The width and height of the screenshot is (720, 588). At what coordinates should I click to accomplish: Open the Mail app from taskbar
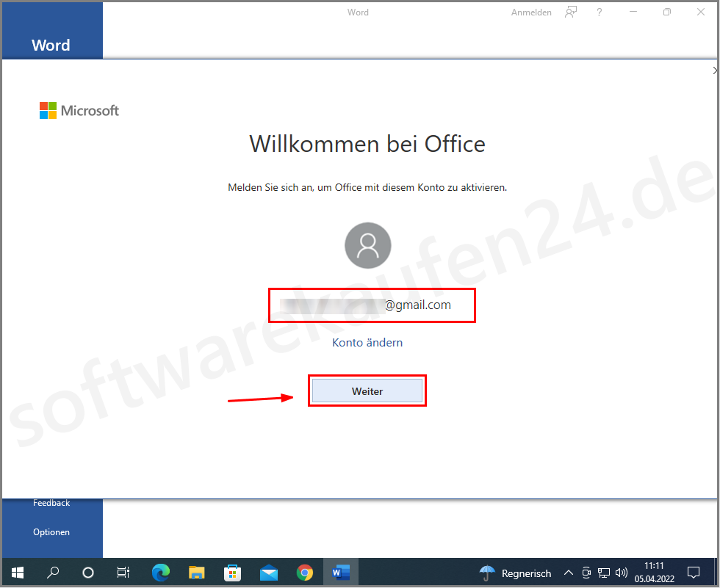(269, 573)
